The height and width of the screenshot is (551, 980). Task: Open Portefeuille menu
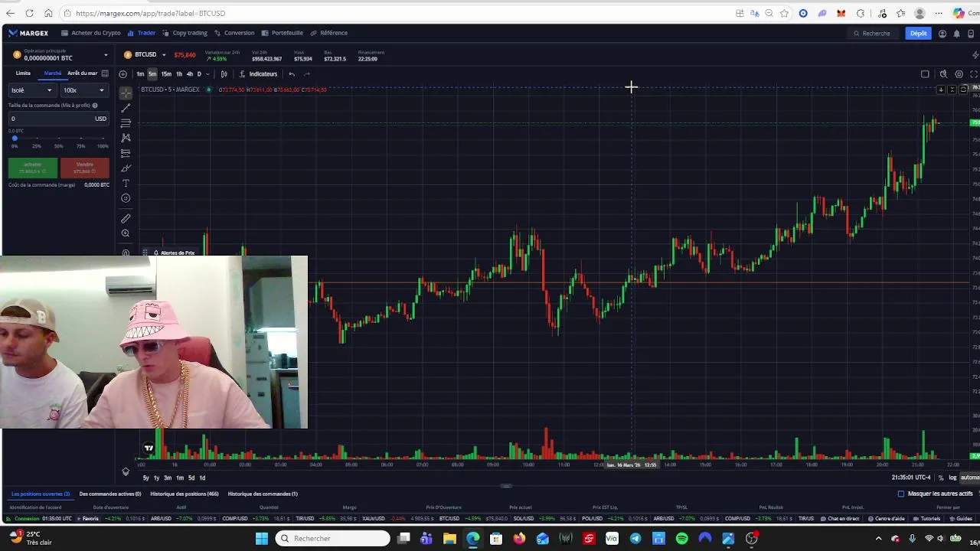click(x=283, y=33)
